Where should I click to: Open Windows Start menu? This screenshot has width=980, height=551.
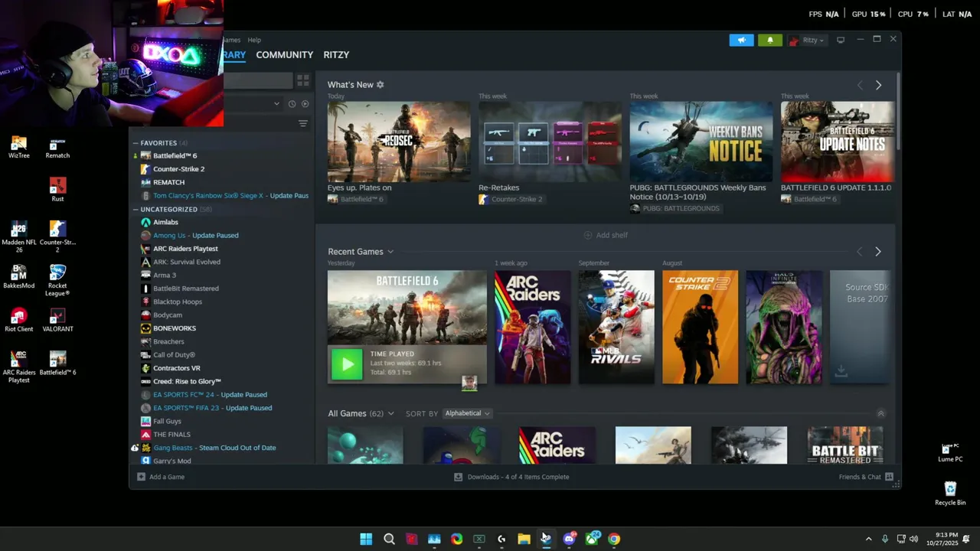[366, 539]
